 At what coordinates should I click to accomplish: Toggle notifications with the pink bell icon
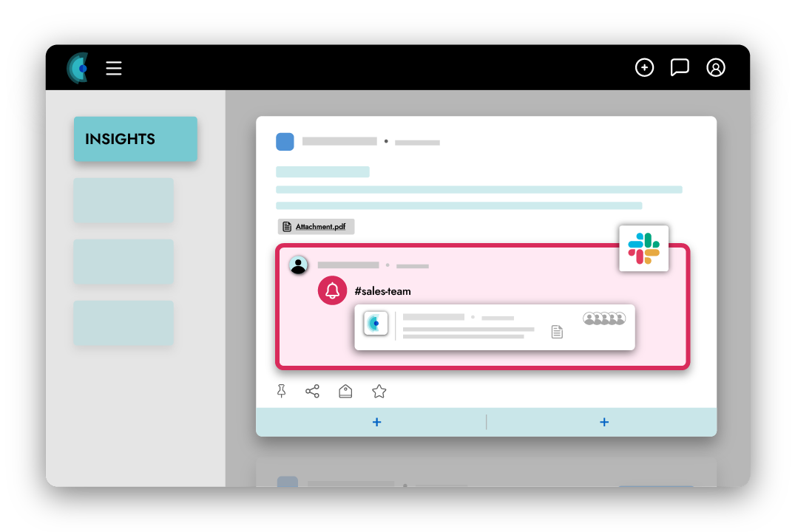[x=332, y=290]
